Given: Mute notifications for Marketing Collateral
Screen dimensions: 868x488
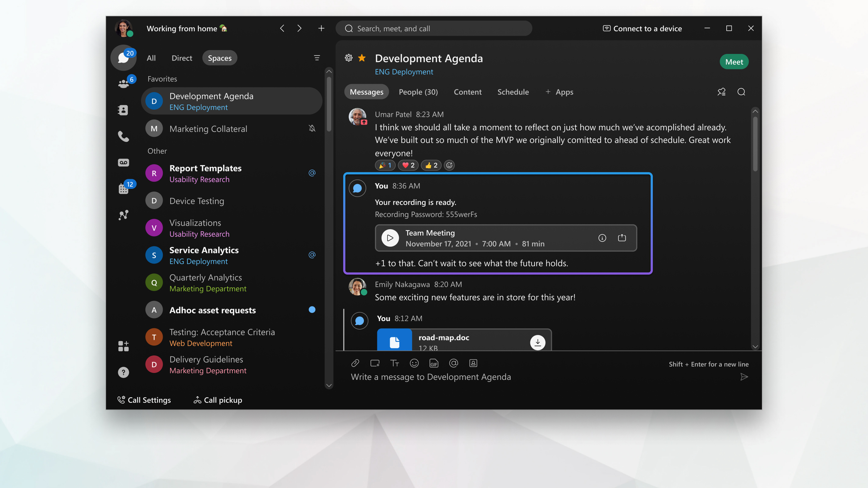Looking at the screenshot, I should click(312, 128).
